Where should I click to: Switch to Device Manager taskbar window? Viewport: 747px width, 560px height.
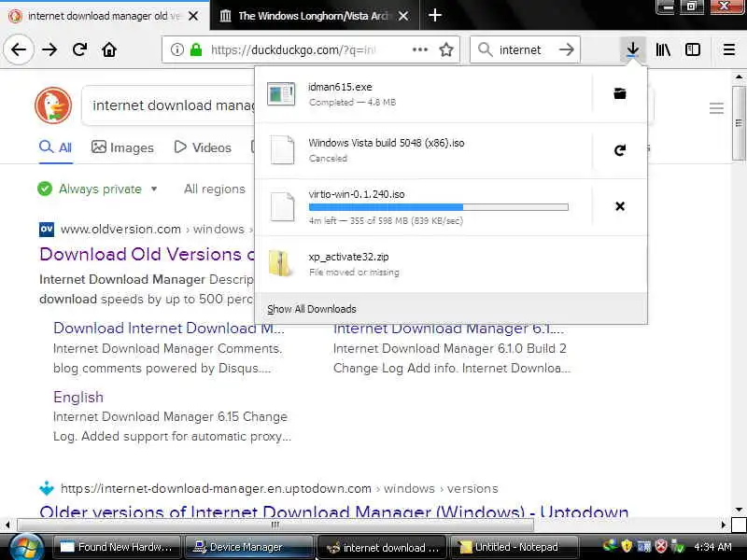248,547
